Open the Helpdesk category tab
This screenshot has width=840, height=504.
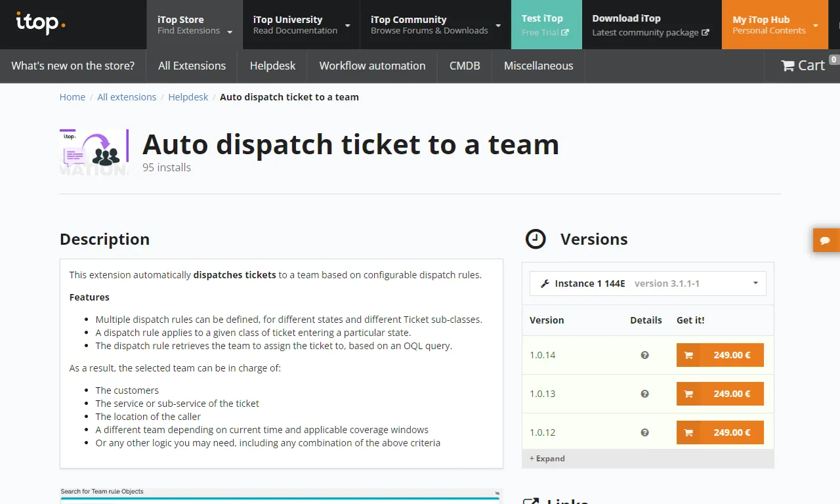(272, 66)
